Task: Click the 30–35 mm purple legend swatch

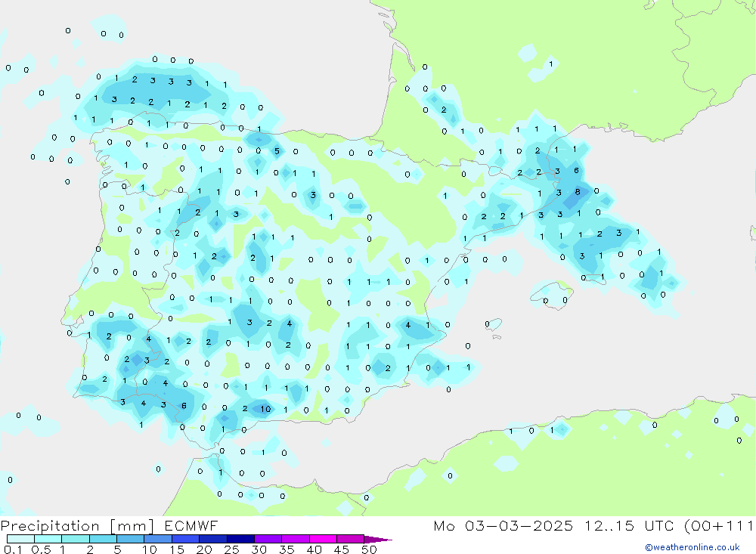Action: (268, 539)
